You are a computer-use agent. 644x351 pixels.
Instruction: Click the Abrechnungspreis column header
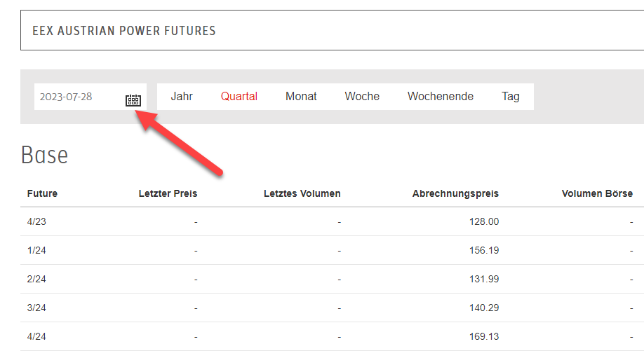point(455,193)
